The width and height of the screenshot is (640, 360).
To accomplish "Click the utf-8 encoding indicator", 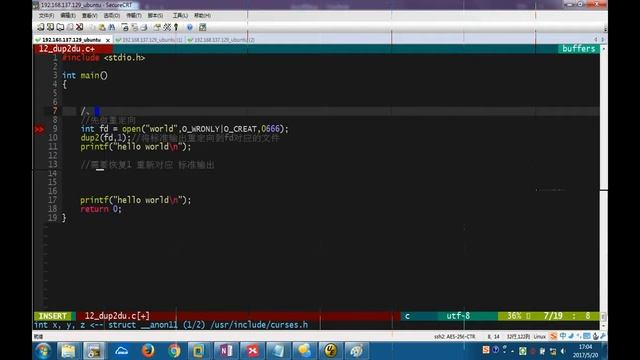I will coord(458,316).
